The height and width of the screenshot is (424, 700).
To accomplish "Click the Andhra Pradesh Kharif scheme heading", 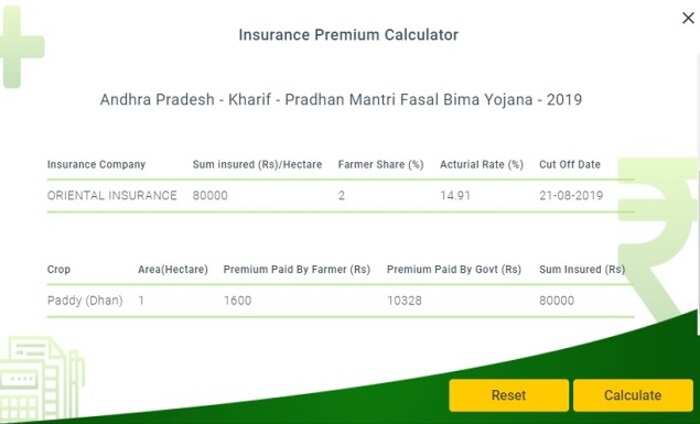I will coord(341,100).
